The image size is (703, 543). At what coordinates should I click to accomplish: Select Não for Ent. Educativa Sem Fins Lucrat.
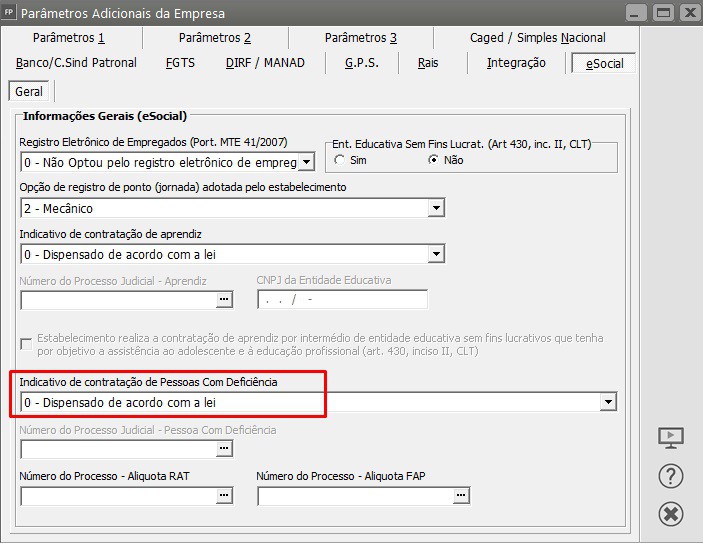click(433, 160)
